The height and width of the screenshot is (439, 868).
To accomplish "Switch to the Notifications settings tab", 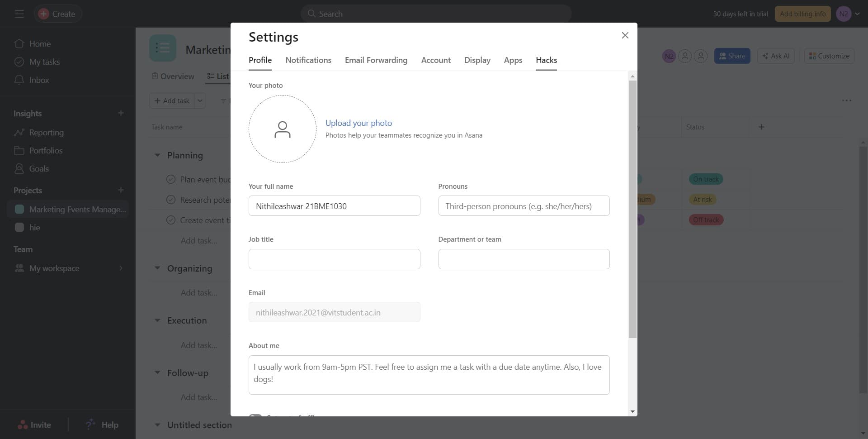I will click(308, 60).
